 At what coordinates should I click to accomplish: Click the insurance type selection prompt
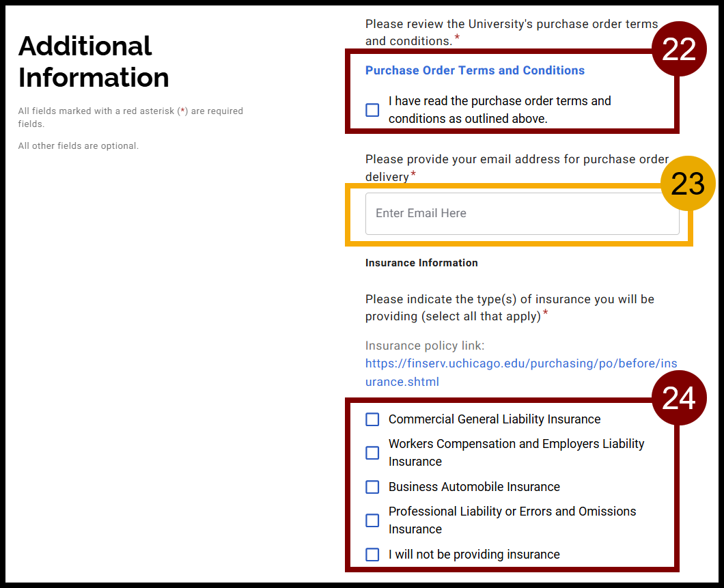click(x=509, y=307)
